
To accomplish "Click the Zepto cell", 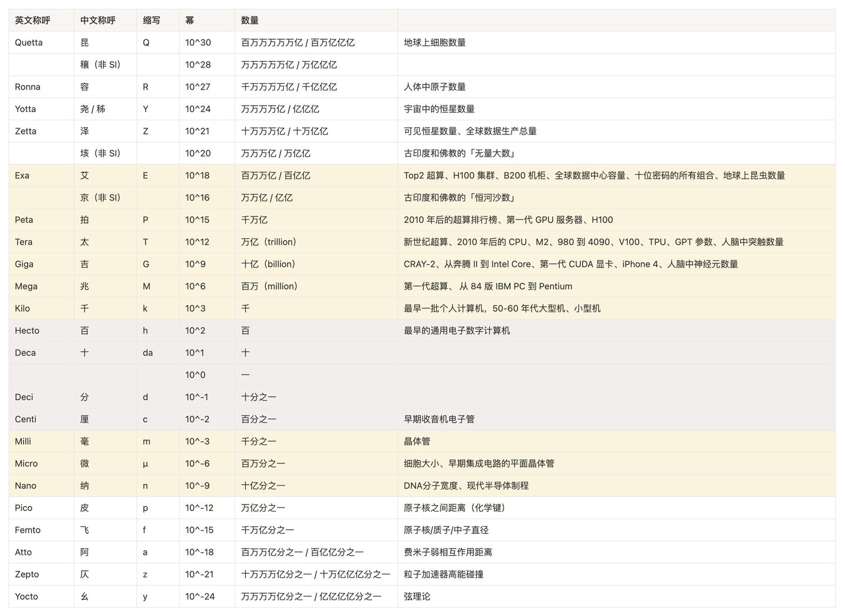I will (x=41, y=574).
